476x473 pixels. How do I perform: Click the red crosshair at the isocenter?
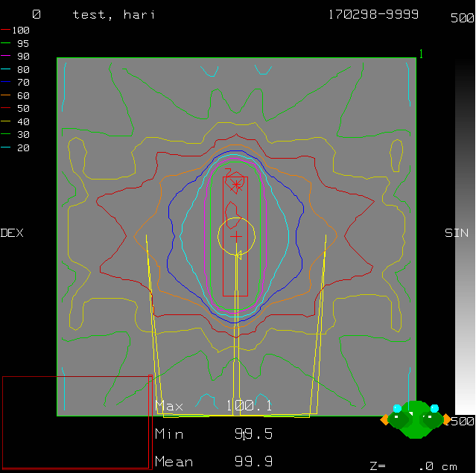pyautogui.click(x=236, y=236)
